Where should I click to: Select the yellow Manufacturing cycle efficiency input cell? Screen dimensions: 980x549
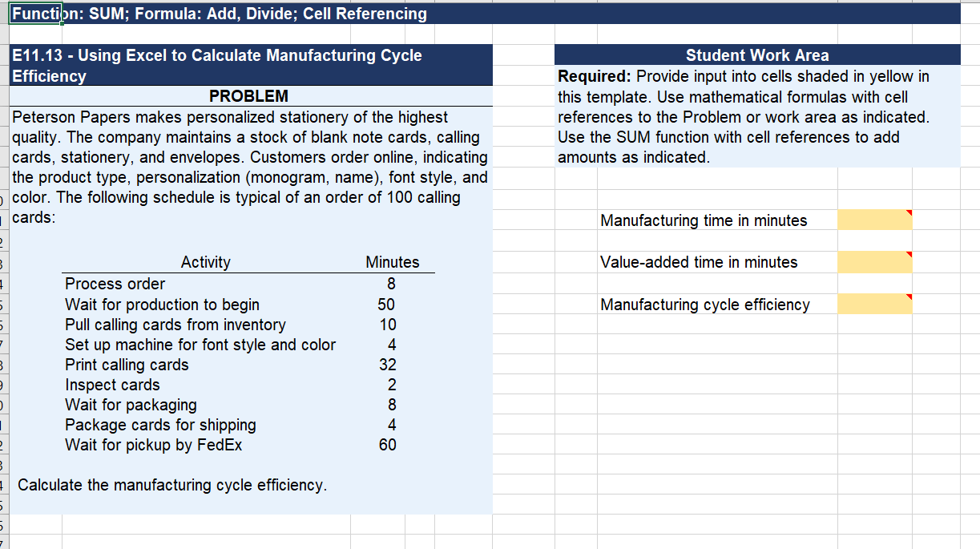pyautogui.click(x=875, y=304)
